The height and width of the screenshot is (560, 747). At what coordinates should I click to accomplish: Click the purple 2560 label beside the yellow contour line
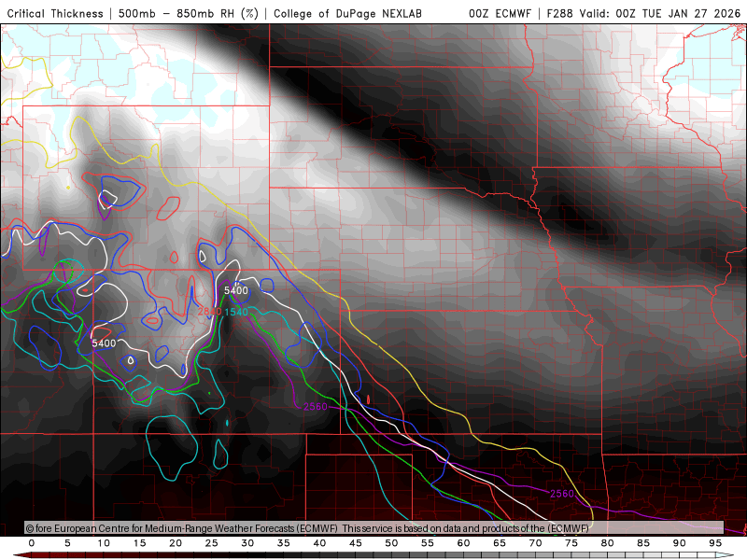(562, 494)
